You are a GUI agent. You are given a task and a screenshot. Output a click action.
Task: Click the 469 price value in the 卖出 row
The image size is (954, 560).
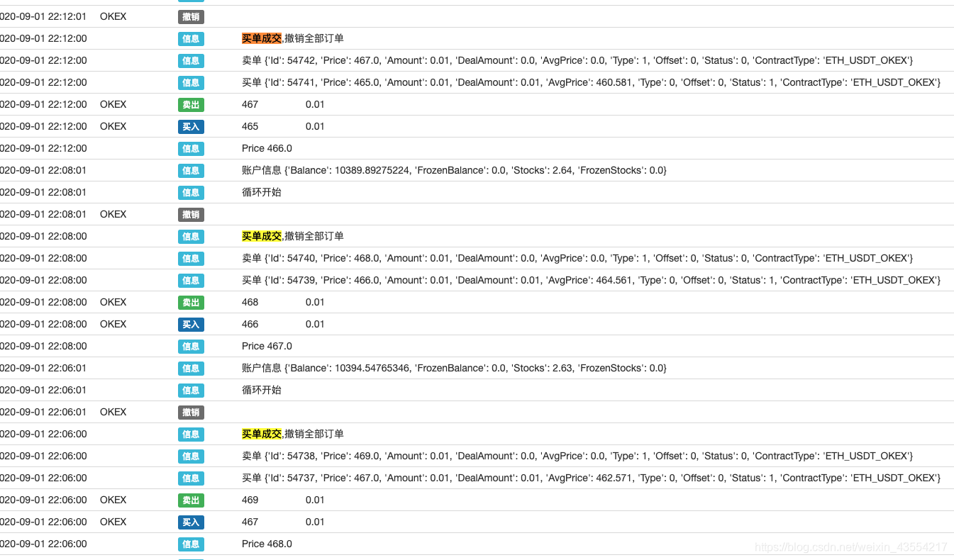(250, 500)
